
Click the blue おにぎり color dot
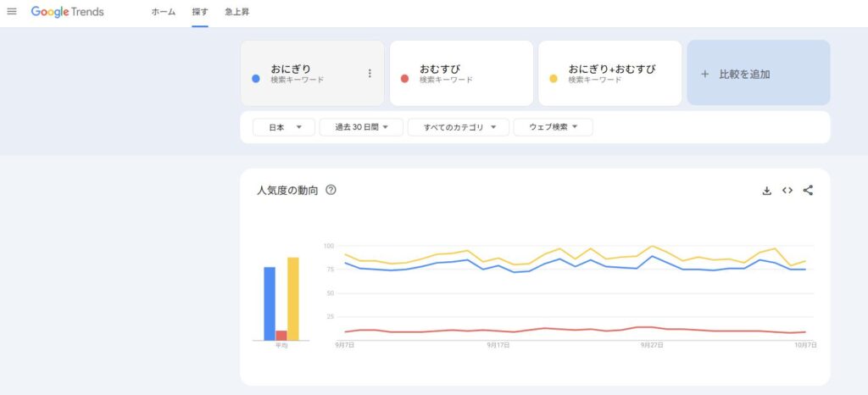point(256,79)
